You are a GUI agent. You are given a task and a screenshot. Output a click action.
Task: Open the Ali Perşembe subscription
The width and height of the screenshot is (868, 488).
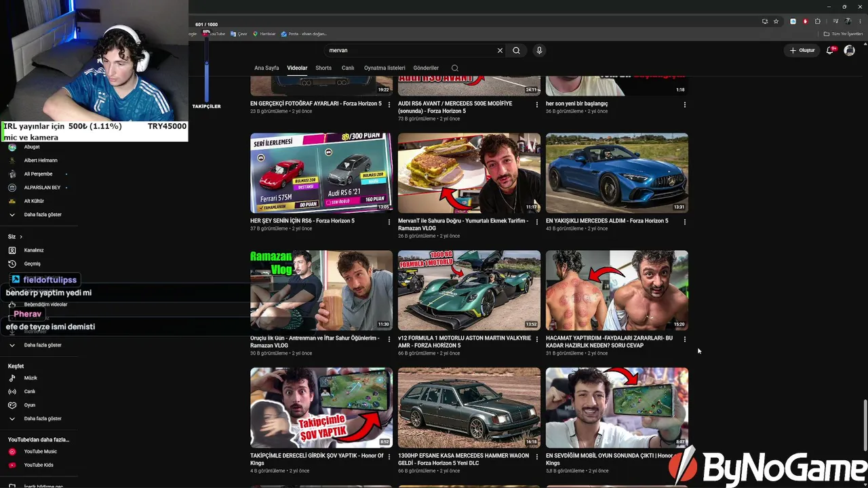tap(38, 174)
